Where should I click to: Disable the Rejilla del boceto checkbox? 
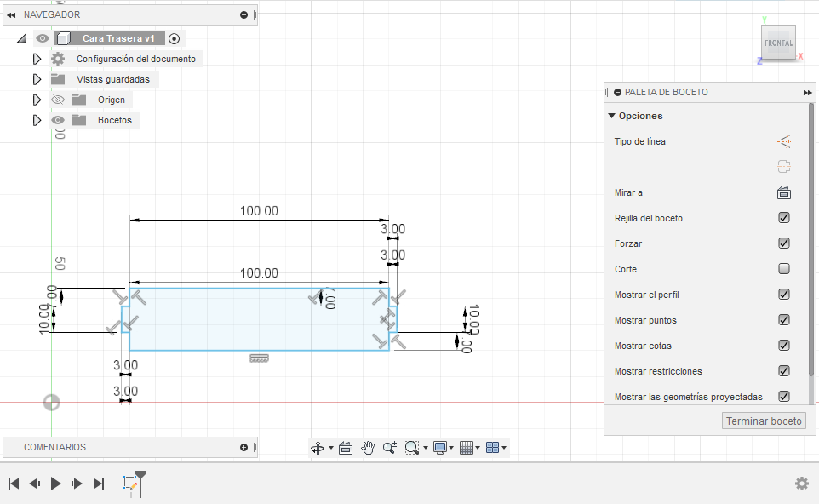pyautogui.click(x=784, y=218)
